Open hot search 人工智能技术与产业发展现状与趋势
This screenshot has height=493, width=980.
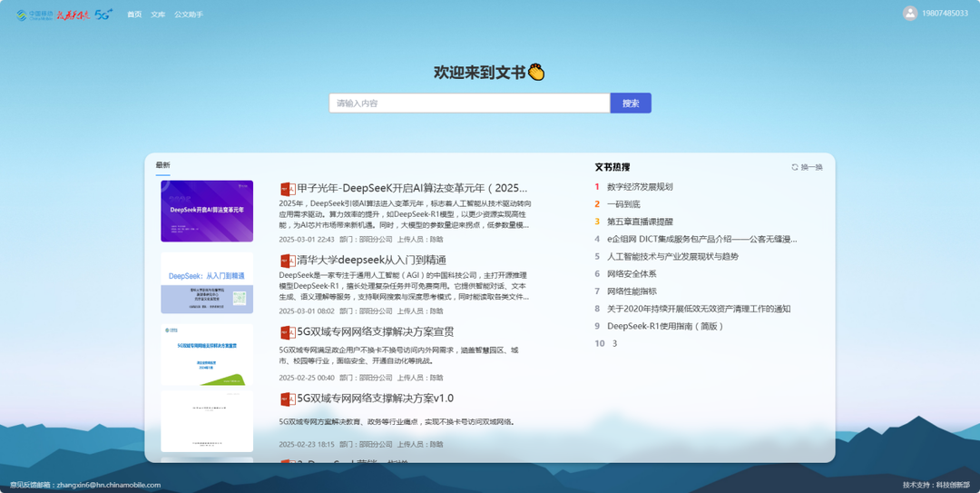tap(672, 257)
